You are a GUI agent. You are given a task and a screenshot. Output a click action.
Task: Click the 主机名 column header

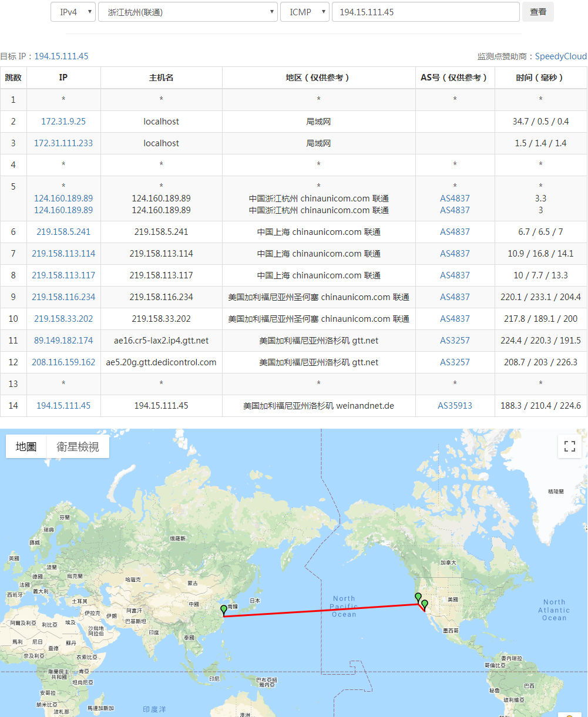click(x=162, y=78)
